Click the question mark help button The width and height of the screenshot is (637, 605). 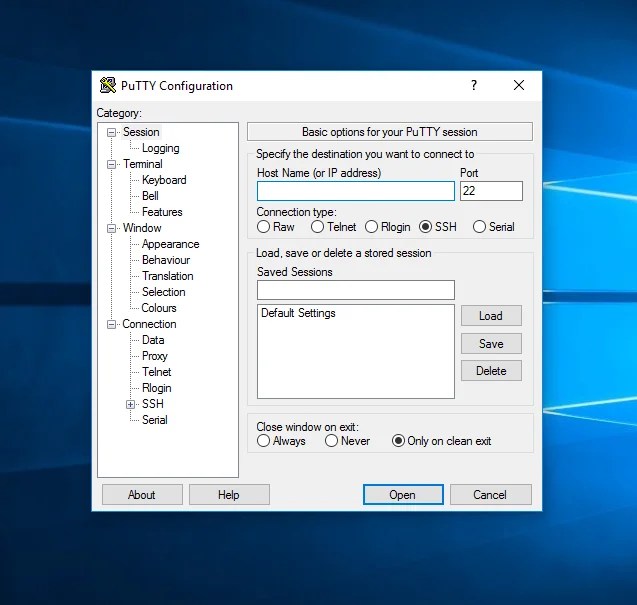474,85
